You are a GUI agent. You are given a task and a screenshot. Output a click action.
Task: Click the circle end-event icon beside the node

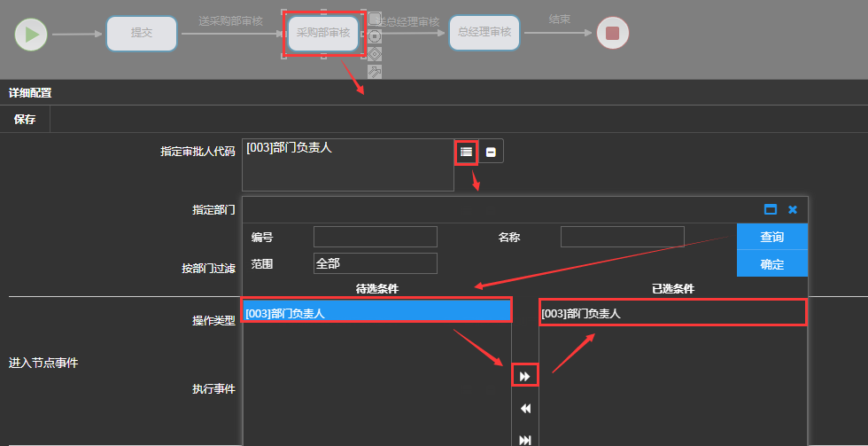click(375, 36)
